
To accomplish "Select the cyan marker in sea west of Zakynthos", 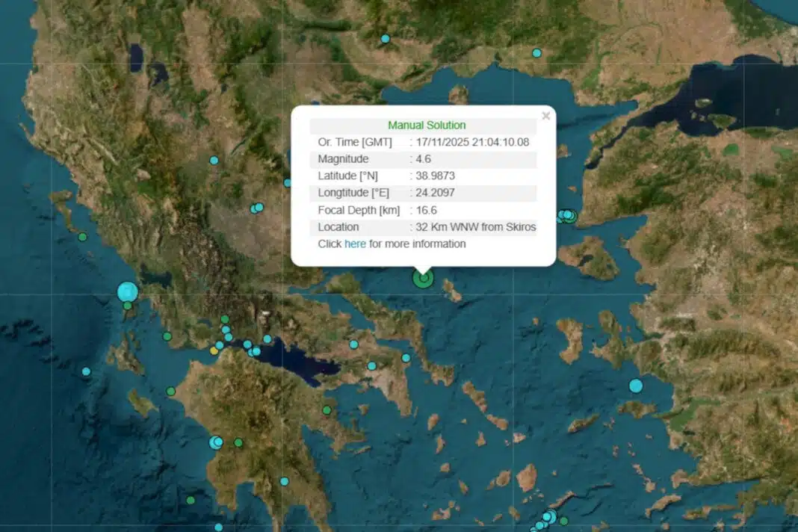I will pos(86,371).
